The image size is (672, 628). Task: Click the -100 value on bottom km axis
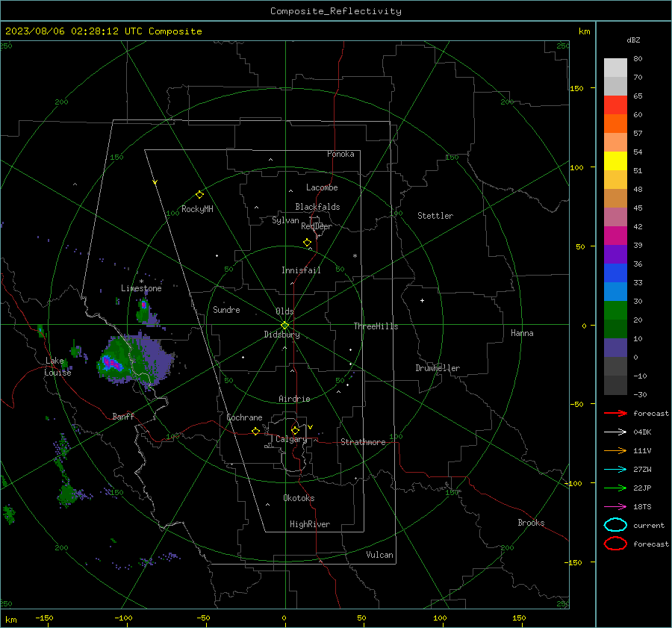(123, 618)
